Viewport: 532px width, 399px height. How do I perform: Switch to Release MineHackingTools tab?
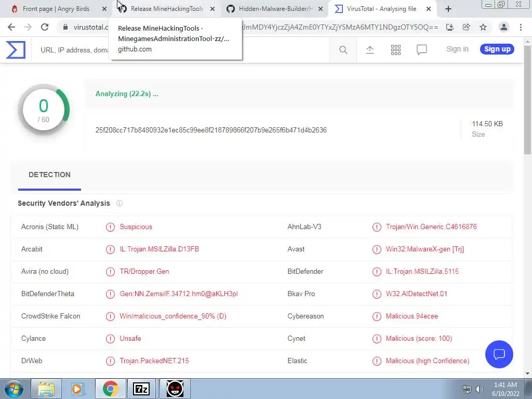(x=167, y=9)
